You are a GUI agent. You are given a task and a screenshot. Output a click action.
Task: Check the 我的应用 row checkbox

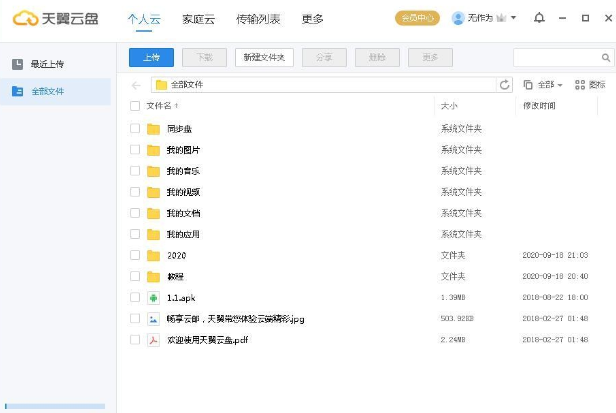[x=135, y=234]
